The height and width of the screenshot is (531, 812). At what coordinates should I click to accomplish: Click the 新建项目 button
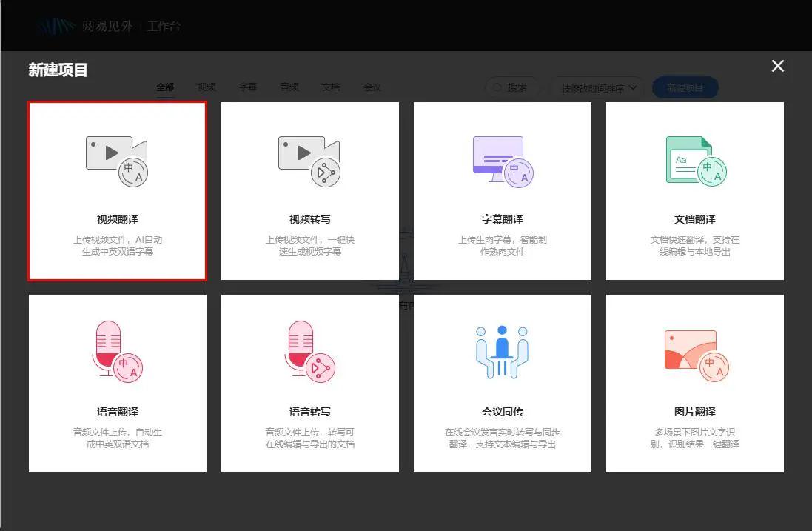(x=685, y=87)
